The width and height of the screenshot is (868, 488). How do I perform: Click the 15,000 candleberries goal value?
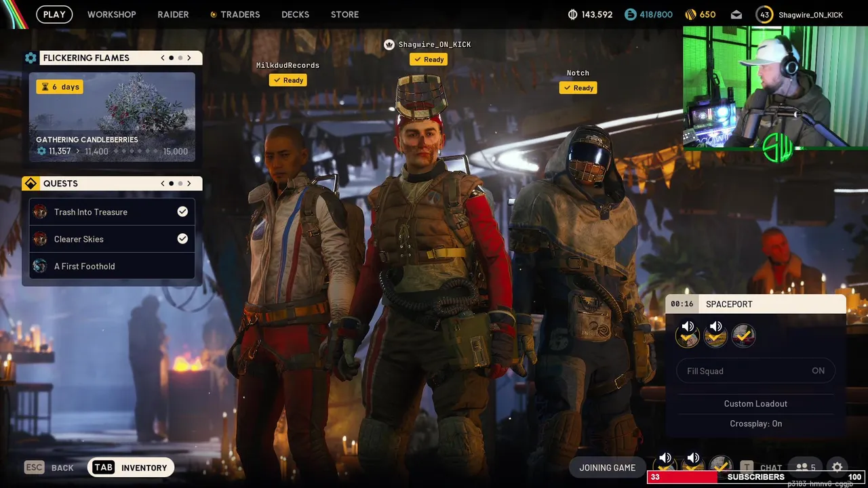pos(175,151)
